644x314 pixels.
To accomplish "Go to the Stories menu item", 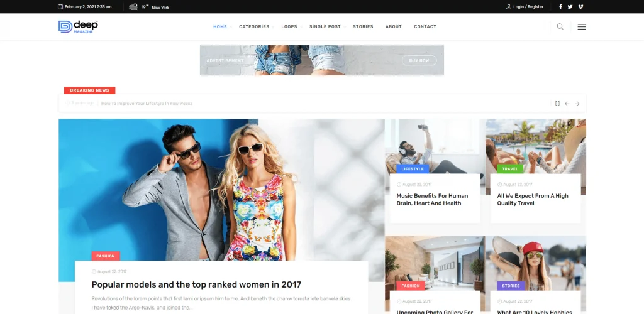I will tap(363, 26).
